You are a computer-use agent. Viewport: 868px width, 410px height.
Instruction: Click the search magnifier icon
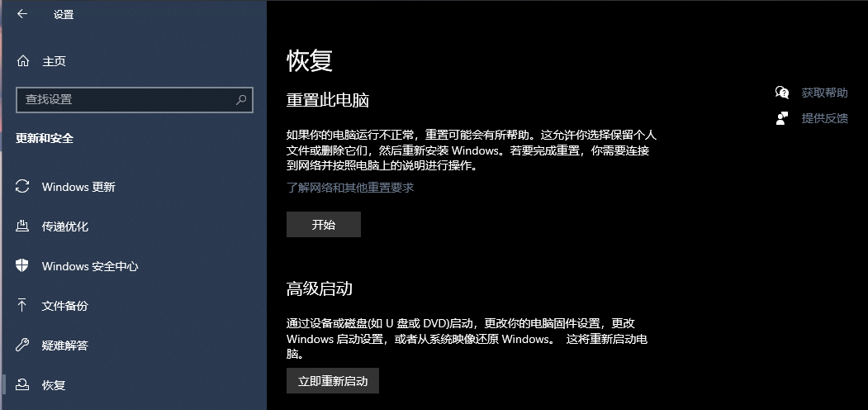tap(241, 100)
